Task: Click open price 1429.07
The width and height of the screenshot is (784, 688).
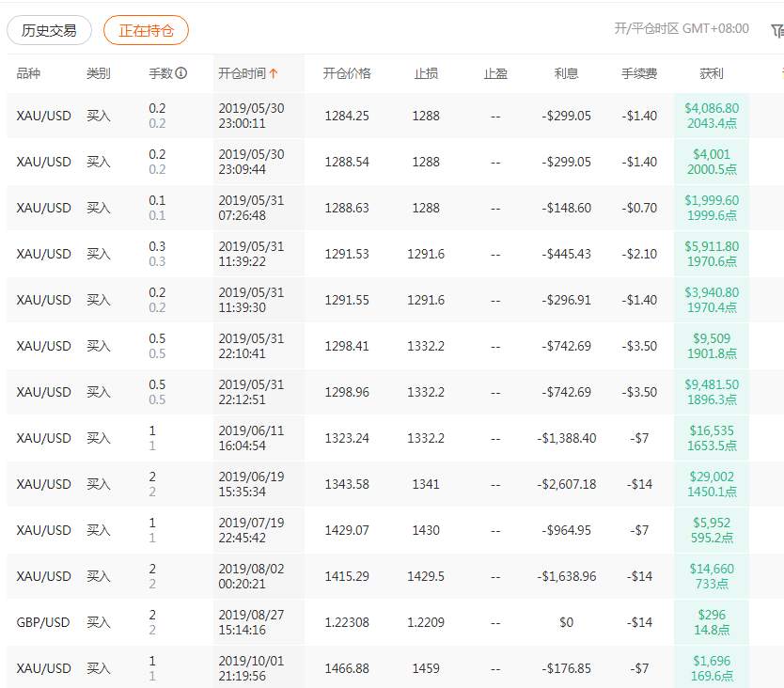Action: pyautogui.click(x=347, y=530)
